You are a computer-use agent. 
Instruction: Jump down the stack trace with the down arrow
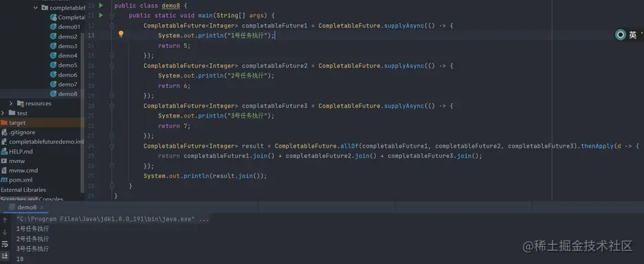tap(5, 232)
